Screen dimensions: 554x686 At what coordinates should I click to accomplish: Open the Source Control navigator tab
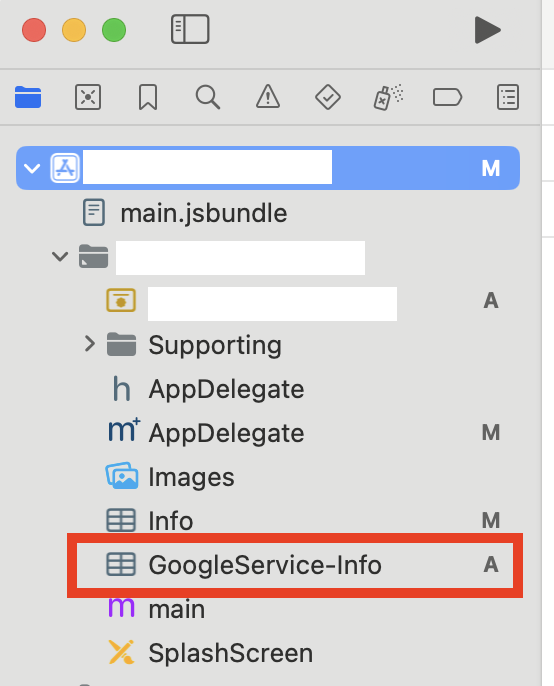(x=88, y=97)
